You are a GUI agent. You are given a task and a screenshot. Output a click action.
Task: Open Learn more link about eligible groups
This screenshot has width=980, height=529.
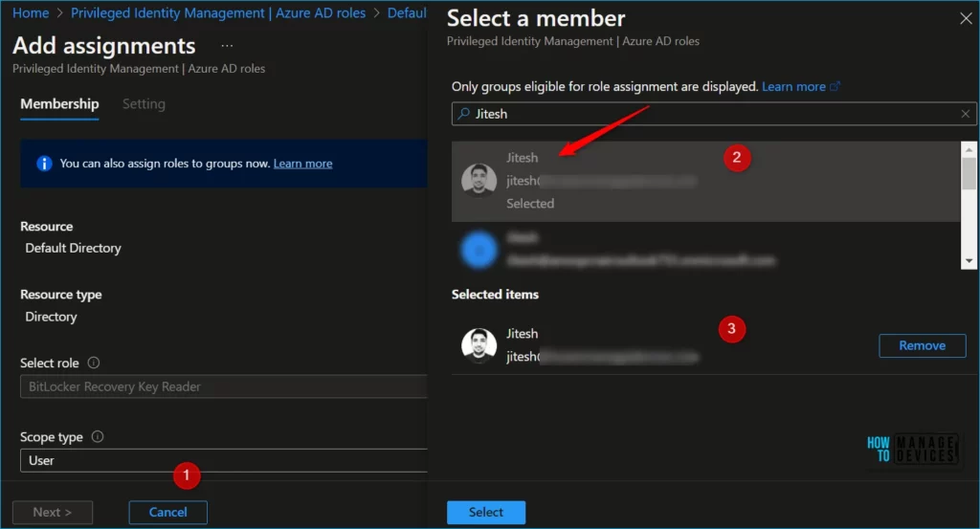coord(793,87)
